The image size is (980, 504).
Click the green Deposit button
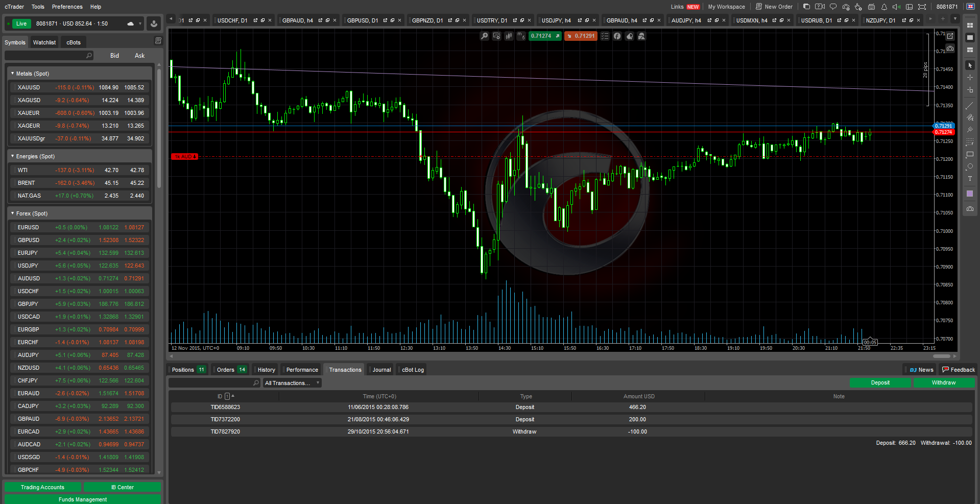tap(880, 382)
